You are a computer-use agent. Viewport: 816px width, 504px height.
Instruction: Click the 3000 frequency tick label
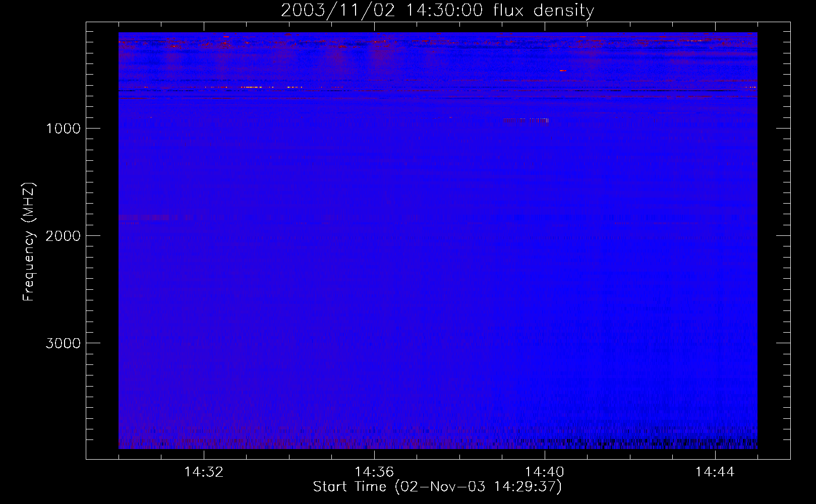pyautogui.click(x=63, y=343)
